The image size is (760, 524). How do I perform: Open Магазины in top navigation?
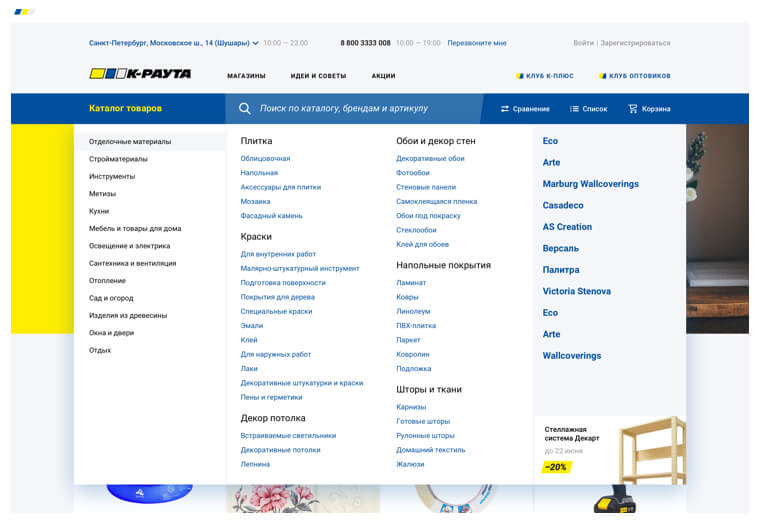point(246,76)
